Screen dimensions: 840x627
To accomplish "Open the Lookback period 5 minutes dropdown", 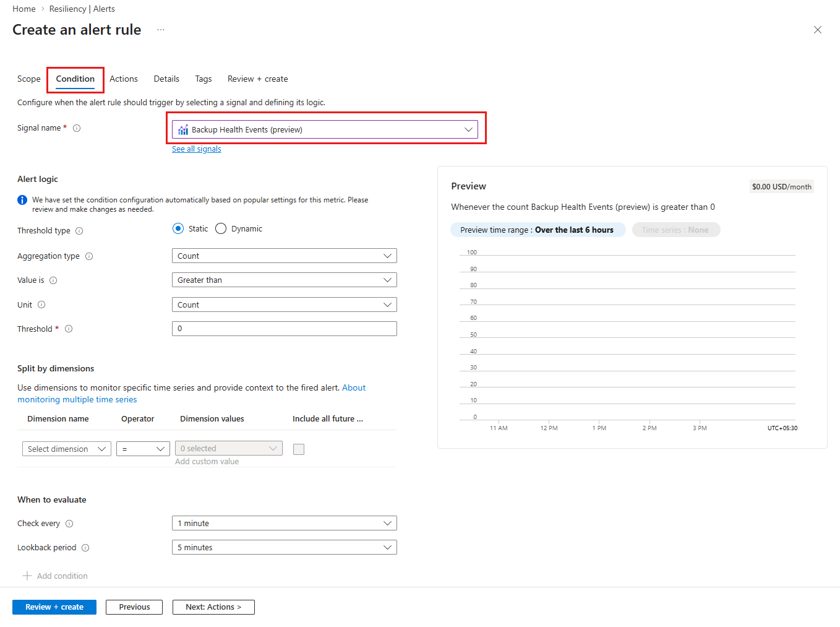I will [285, 547].
